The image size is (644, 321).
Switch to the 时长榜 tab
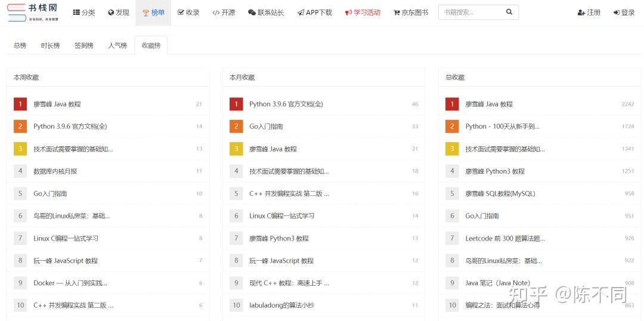click(x=50, y=45)
